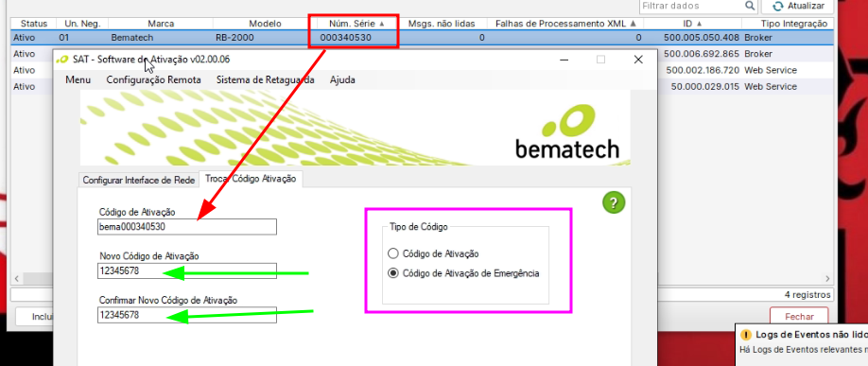The height and width of the screenshot is (366, 868).
Task: Open the Ajuda menu
Action: click(x=342, y=79)
